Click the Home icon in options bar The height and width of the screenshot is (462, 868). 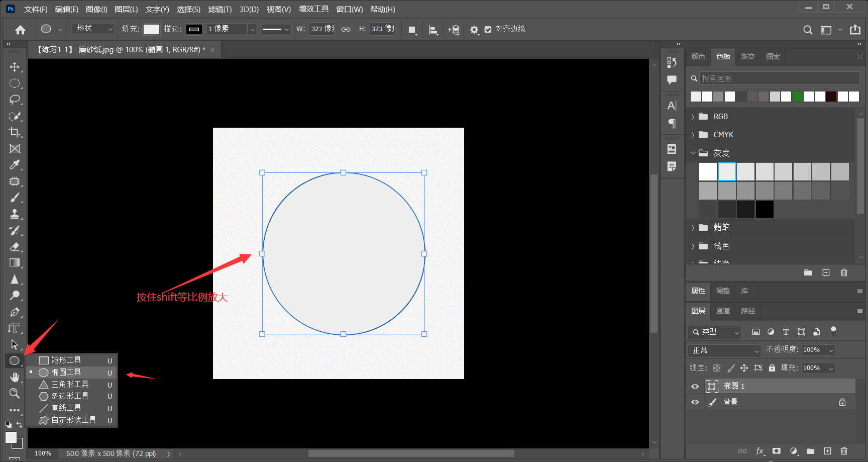[20, 30]
